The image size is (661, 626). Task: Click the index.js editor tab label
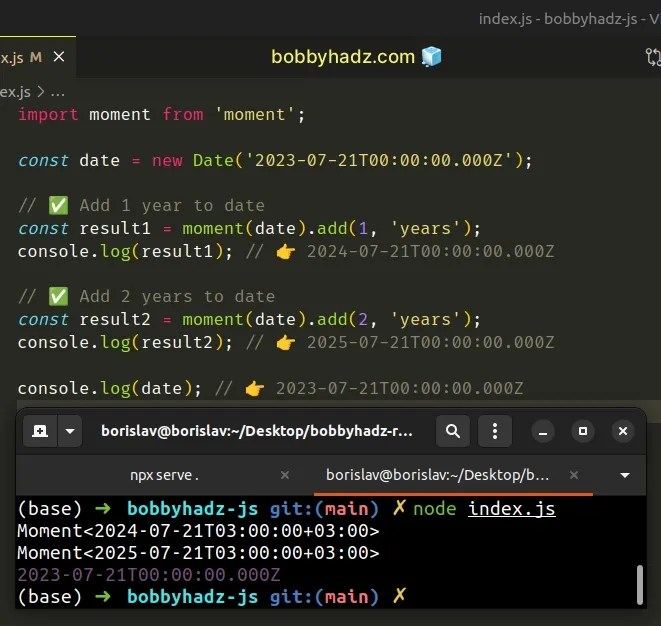tap(12, 57)
